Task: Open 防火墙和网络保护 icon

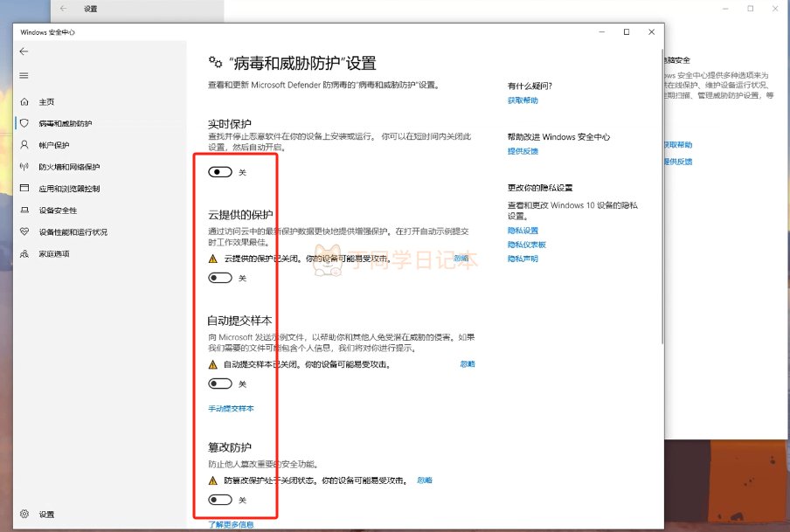Action: (x=24, y=167)
